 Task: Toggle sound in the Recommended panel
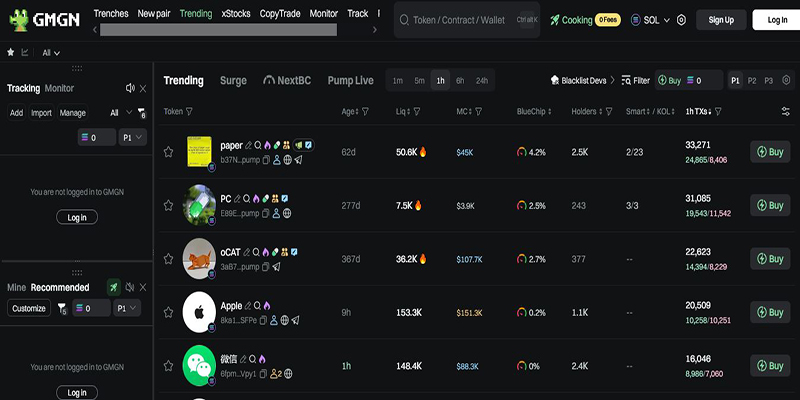[130, 287]
